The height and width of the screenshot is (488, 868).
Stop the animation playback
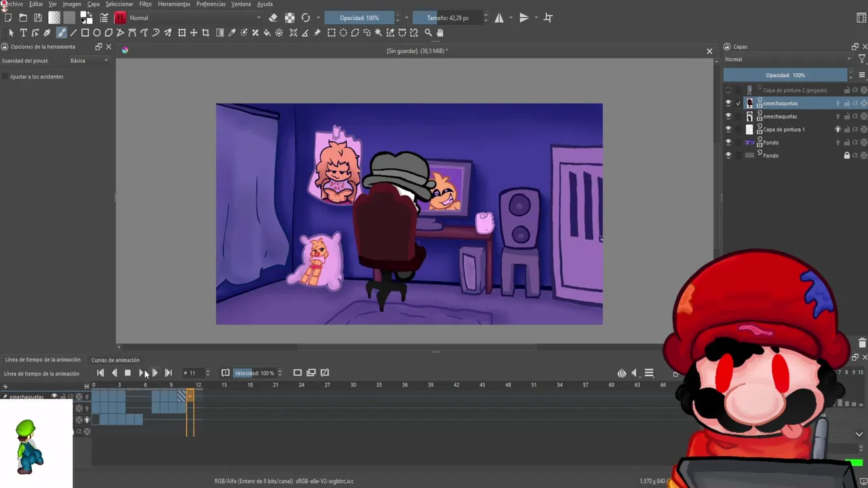127,373
